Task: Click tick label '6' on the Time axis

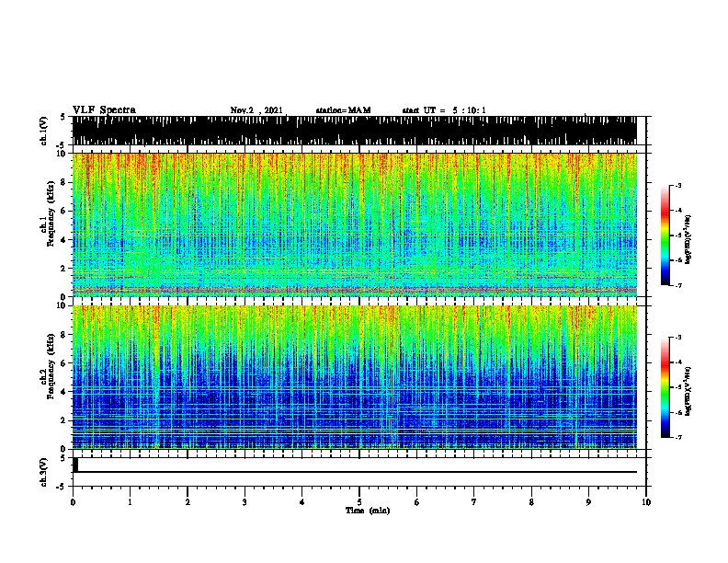Action: pos(417,502)
